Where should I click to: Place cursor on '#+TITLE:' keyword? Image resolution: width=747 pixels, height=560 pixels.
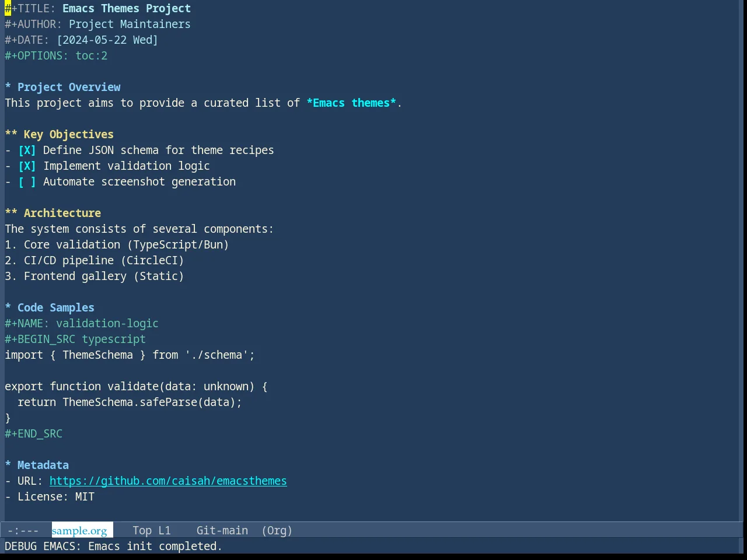(x=30, y=9)
